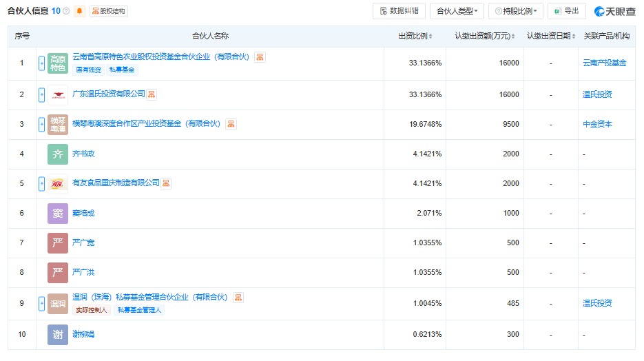Open the 合伙人类型 dropdown filter

(457, 11)
